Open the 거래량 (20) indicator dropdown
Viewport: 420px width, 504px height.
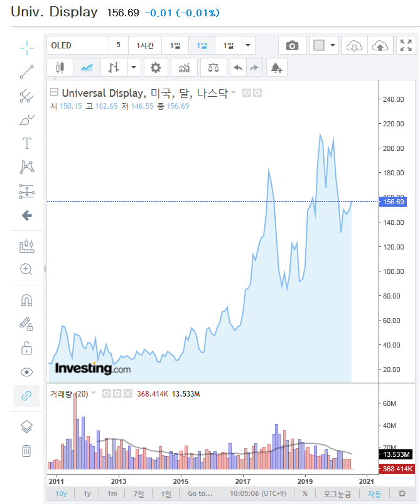94,393
